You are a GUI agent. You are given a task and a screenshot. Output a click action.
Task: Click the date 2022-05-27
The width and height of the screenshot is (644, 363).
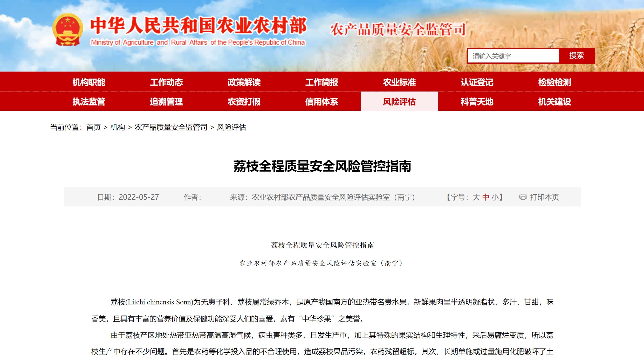[x=139, y=197]
